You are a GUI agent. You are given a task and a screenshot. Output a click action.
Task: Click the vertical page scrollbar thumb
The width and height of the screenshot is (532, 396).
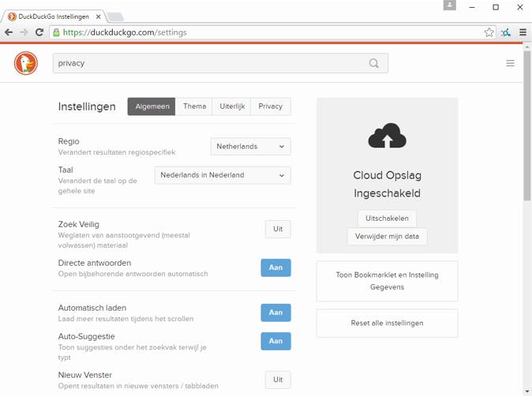[x=527, y=125]
